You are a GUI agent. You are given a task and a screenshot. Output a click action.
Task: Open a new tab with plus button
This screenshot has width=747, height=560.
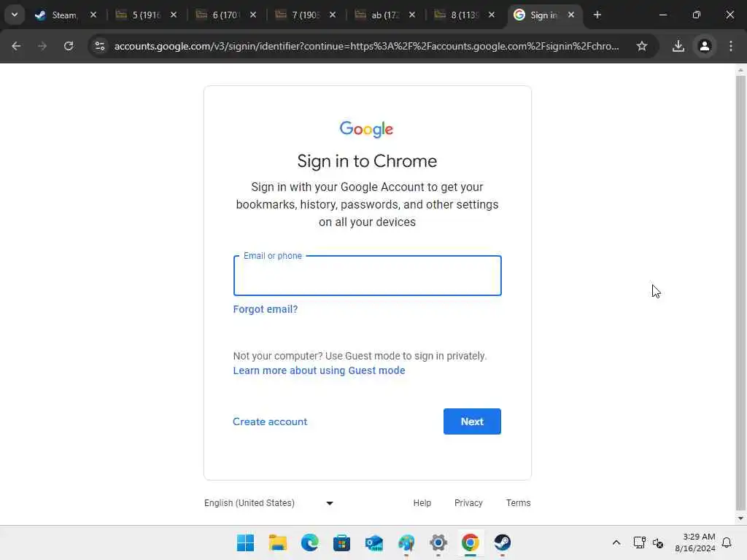pos(597,15)
